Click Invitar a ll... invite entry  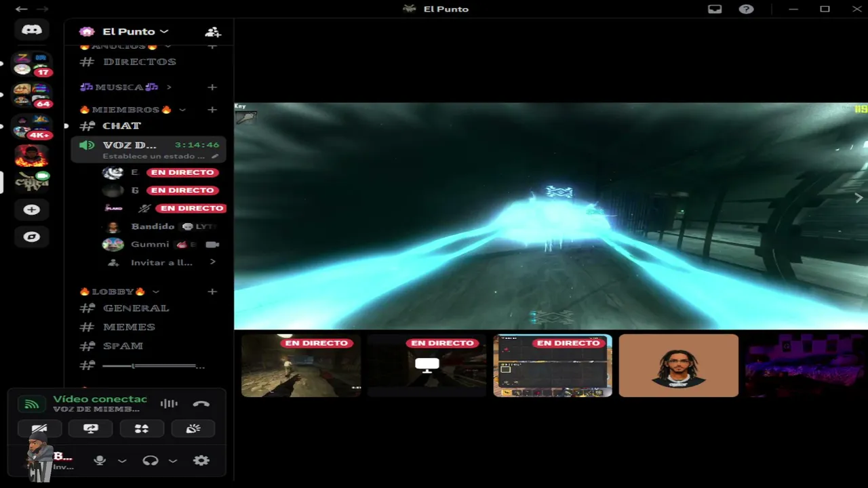point(162,262)
